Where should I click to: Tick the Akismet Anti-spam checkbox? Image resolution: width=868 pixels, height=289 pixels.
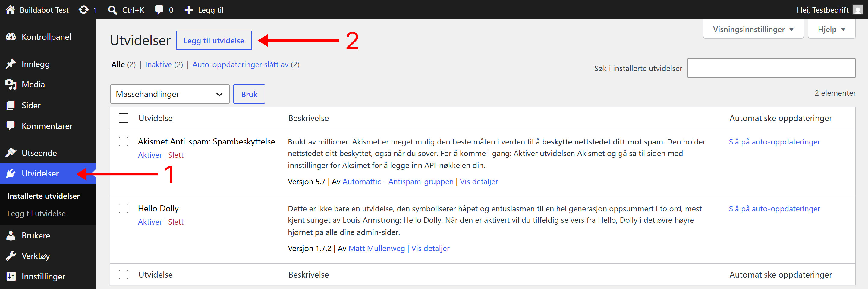click(124, 142)
